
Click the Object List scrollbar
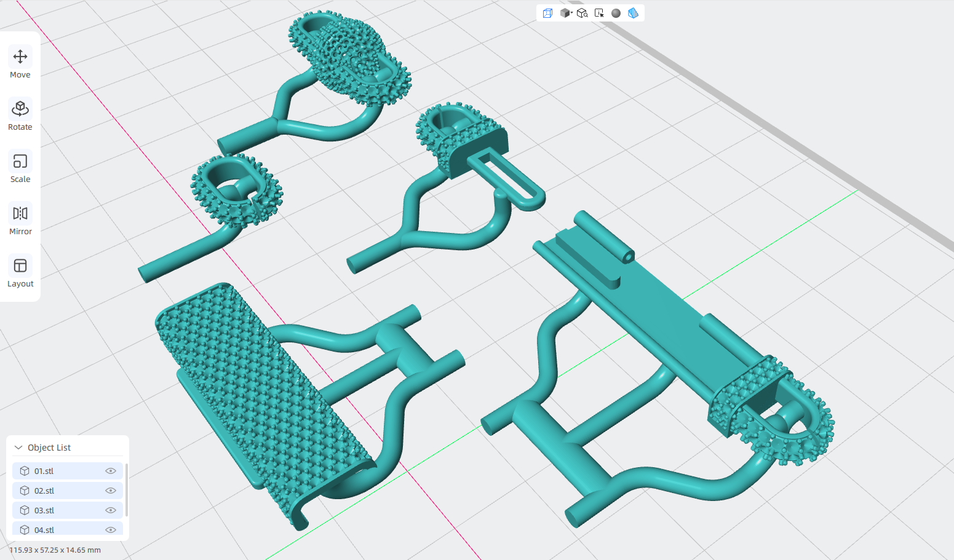[126, 490]
